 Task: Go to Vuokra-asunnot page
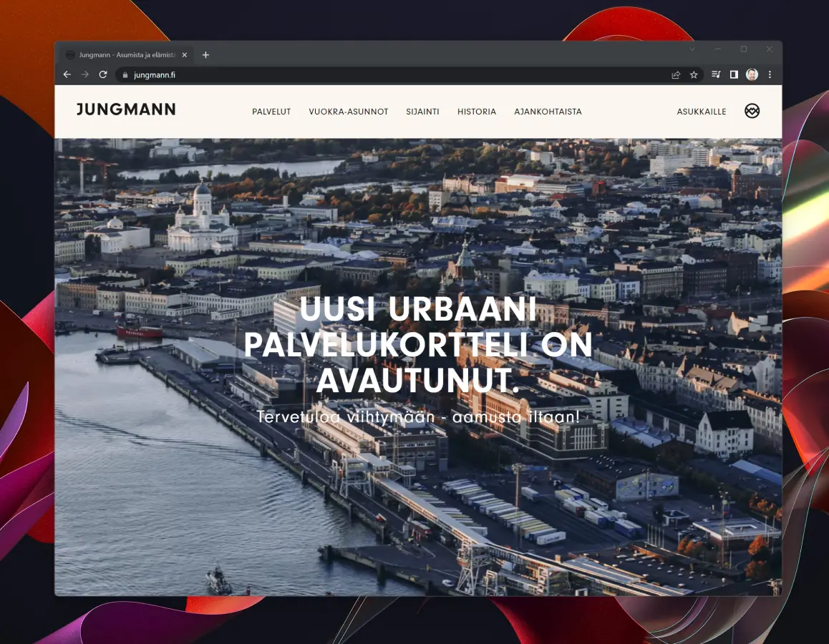click(348, 112)
